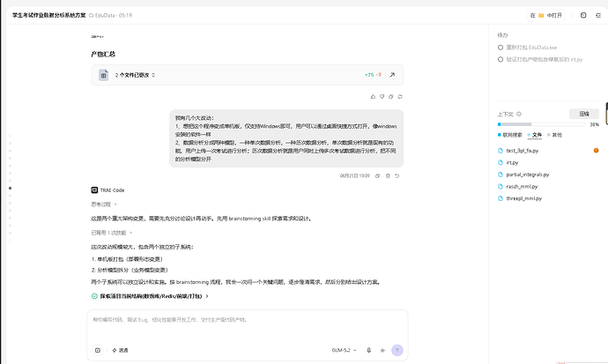This screenshot has height=364, width=608.
Task: Click the changed files document icon
Action: pos(103,75)
